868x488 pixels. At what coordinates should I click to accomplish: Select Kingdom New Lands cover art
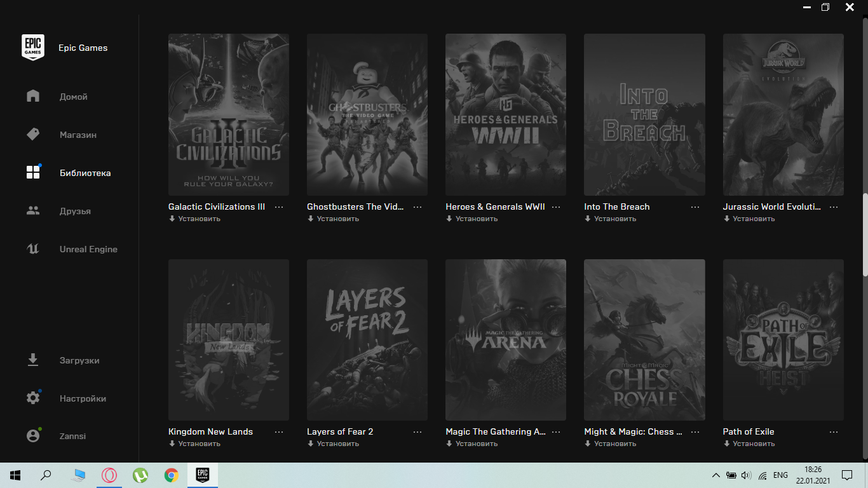tap(229, 339)
